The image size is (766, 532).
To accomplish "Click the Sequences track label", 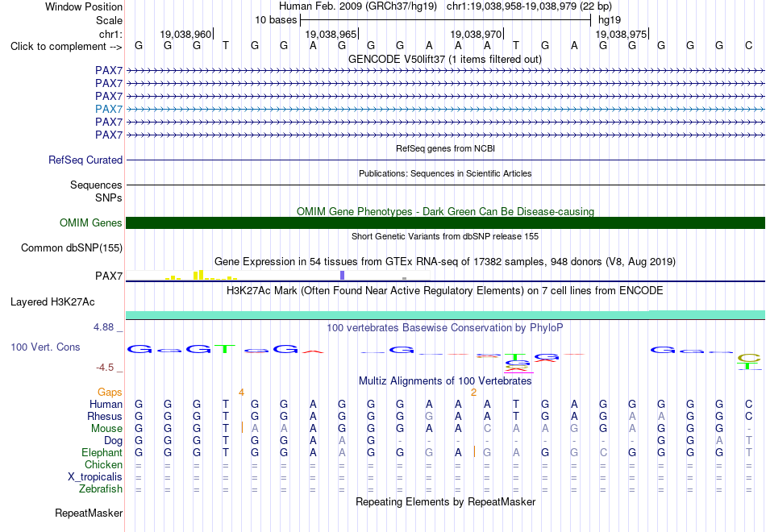I will pos(96,185).
